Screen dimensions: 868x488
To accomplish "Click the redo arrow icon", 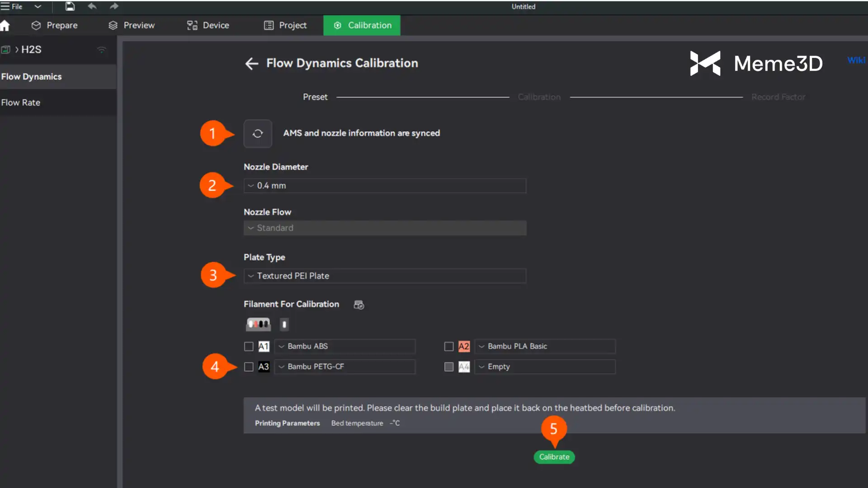I will 114,6.
